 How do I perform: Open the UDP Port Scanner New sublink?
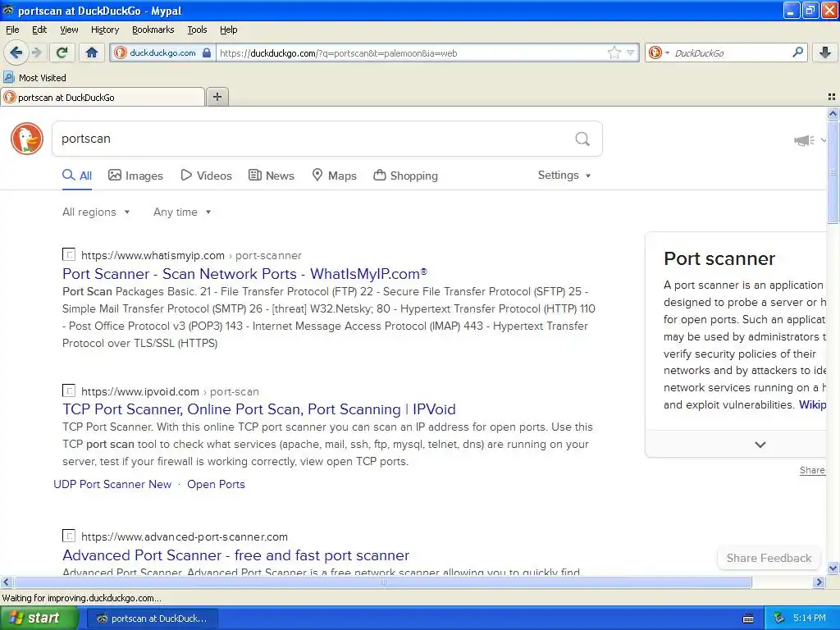coord(112,484)
